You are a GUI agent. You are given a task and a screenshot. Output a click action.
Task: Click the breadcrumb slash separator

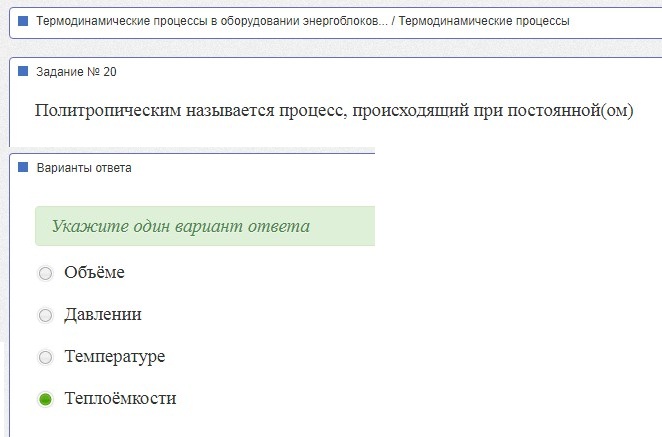[393, 21]
